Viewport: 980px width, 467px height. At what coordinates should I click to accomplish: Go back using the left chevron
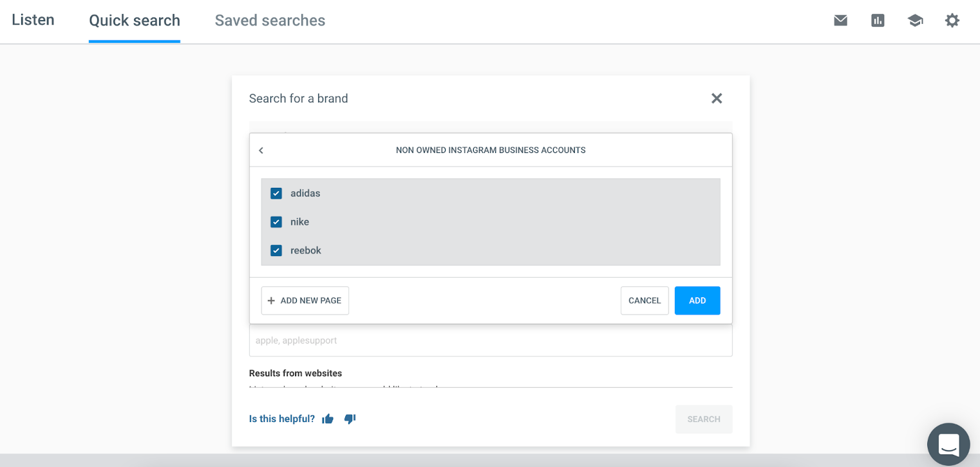pos(261,151)
